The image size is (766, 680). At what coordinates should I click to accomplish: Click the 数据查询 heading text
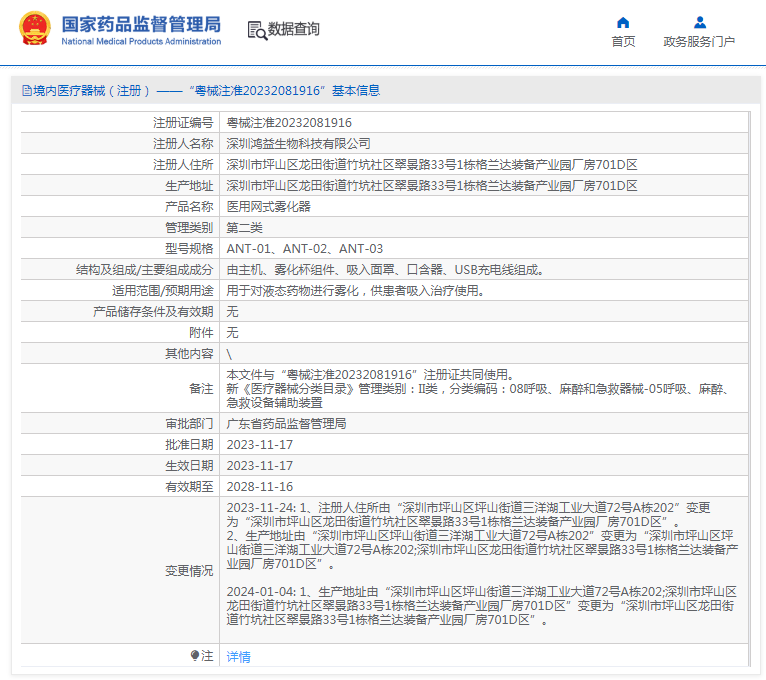(294, 29)
